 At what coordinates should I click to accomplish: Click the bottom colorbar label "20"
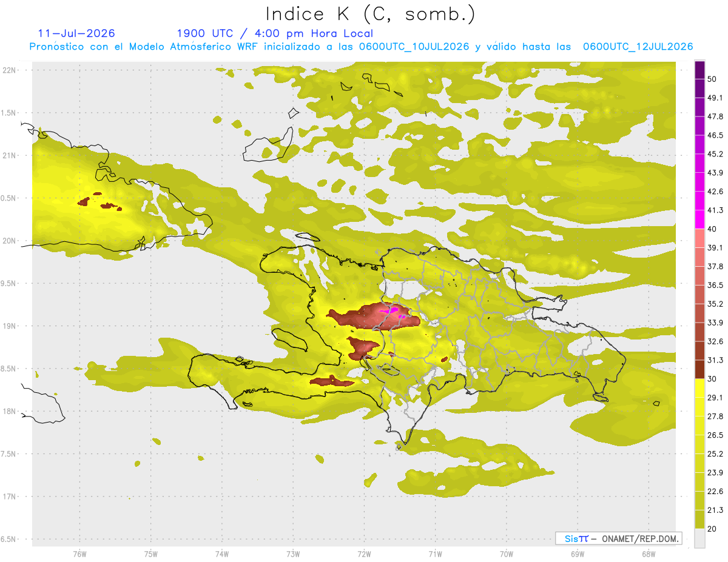(713, 529)
